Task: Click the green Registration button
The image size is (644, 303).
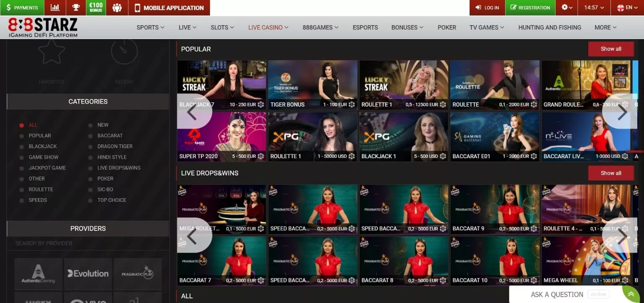Action: pos(530,8)
